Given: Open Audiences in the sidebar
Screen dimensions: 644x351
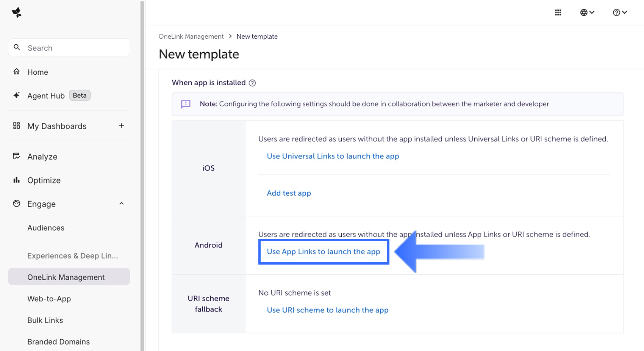Looking at the screenshot, I should [46, 228].
